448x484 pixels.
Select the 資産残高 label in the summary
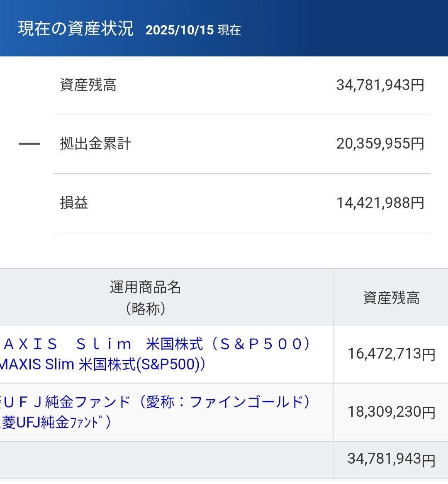pos(88,85)
